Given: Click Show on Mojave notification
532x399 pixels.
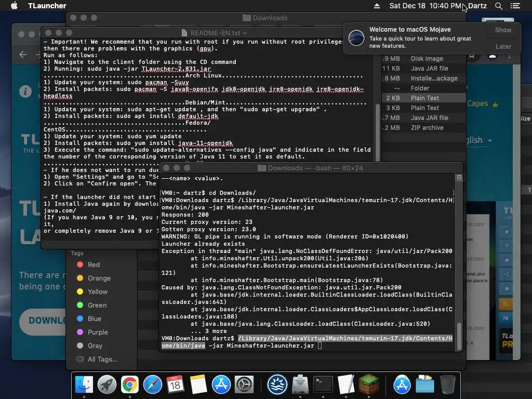Looking at the screenshot, I should 503,30.
